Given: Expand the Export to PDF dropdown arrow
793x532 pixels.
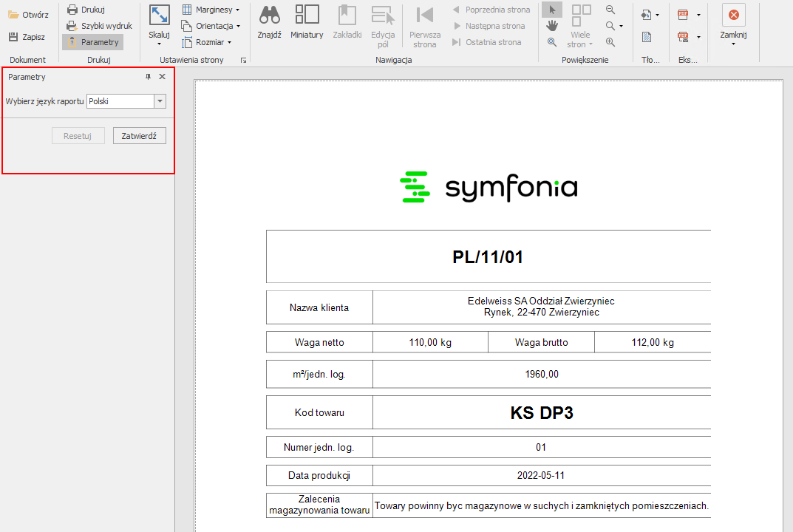Looking at the screenshot, I should coord(698,14).
